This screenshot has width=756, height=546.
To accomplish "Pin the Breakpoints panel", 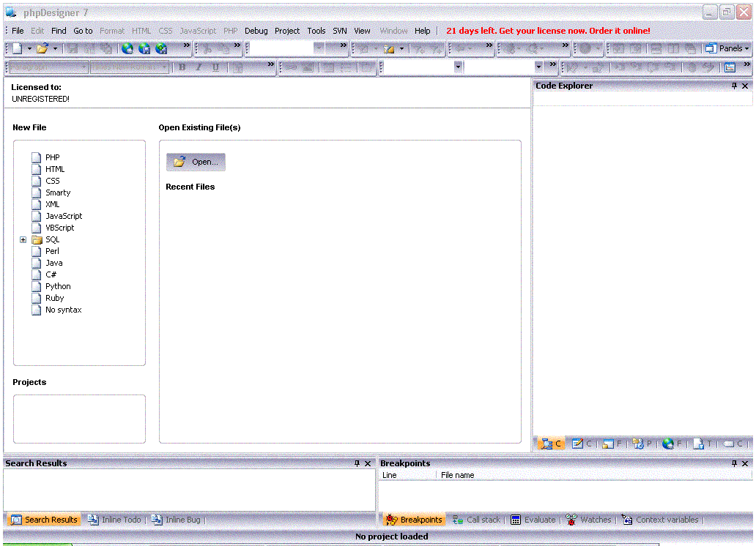I will tap(734, 463).
